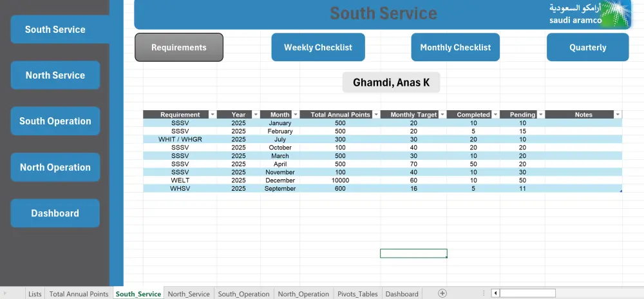Select the April month cell
Image resolution: width=644 pixels, height=299 pixels.
(x=279, y=164)
